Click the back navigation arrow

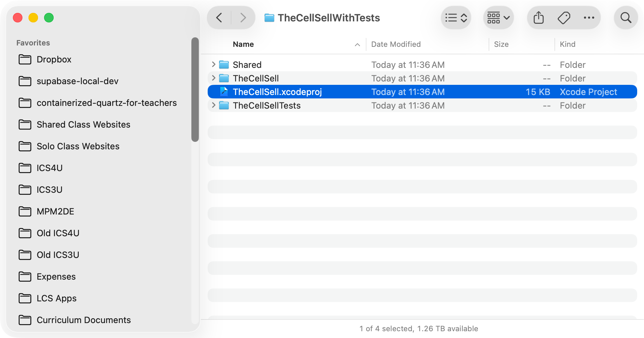tap(220, 18)
